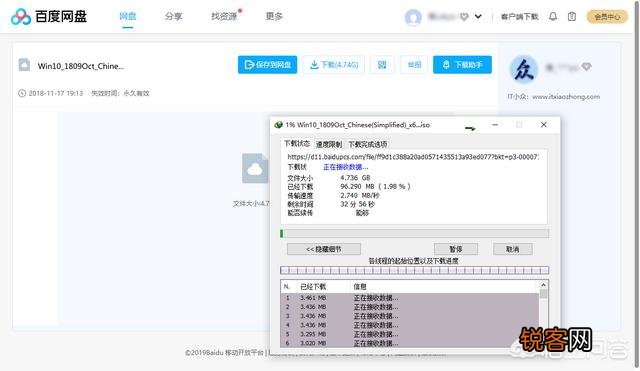Show the QR code icon button
Screen dimensions: 640x371
coord(382,65)
